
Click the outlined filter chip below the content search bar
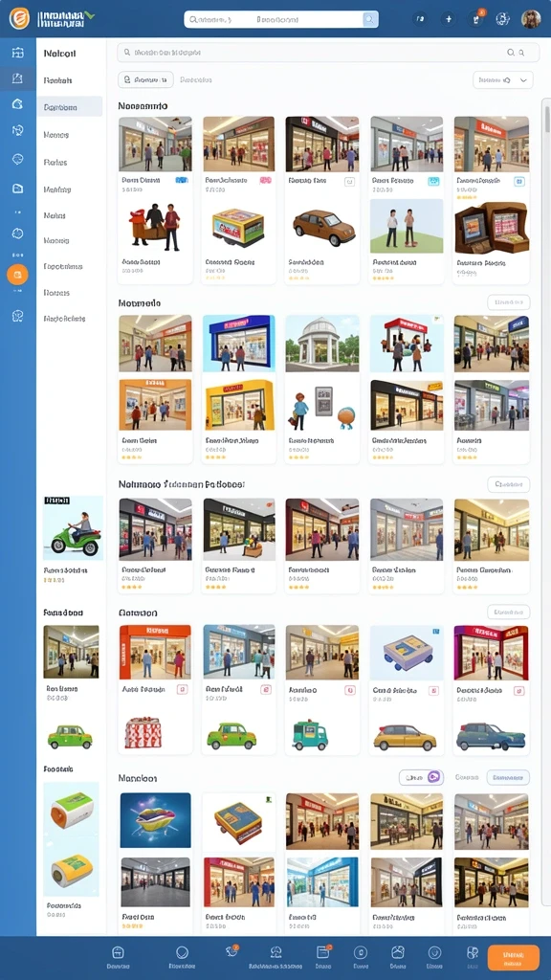[x=145, y=80]
